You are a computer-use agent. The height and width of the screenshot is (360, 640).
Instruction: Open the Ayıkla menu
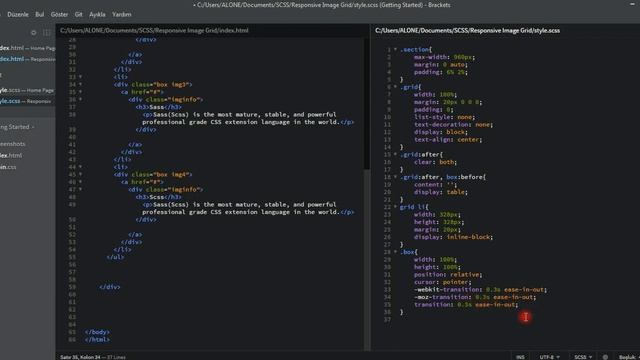tap(97, 14)
